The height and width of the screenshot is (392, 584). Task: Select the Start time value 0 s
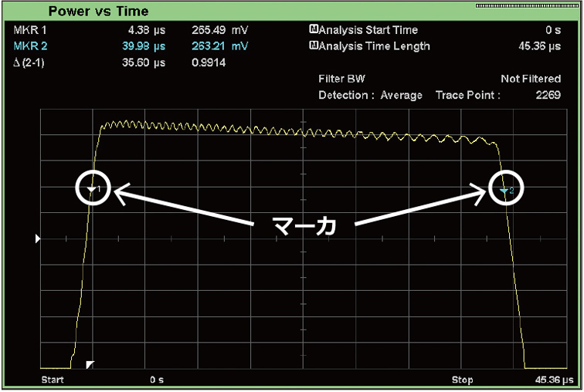157,380
